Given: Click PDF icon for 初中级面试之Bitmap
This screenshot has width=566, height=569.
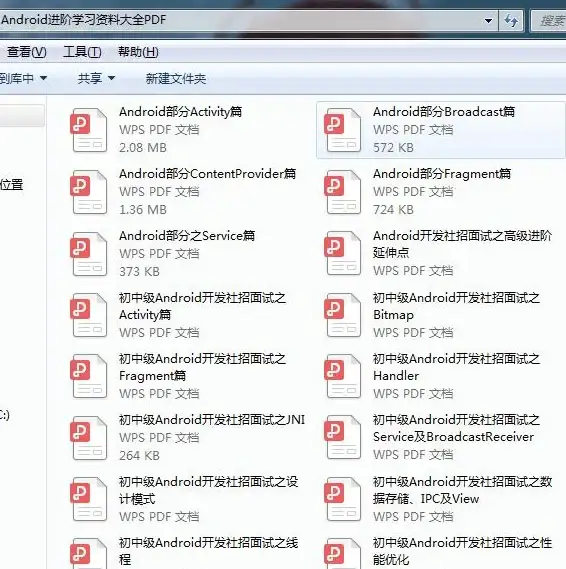Looking at the screenshot, I should tap(343, 315).
